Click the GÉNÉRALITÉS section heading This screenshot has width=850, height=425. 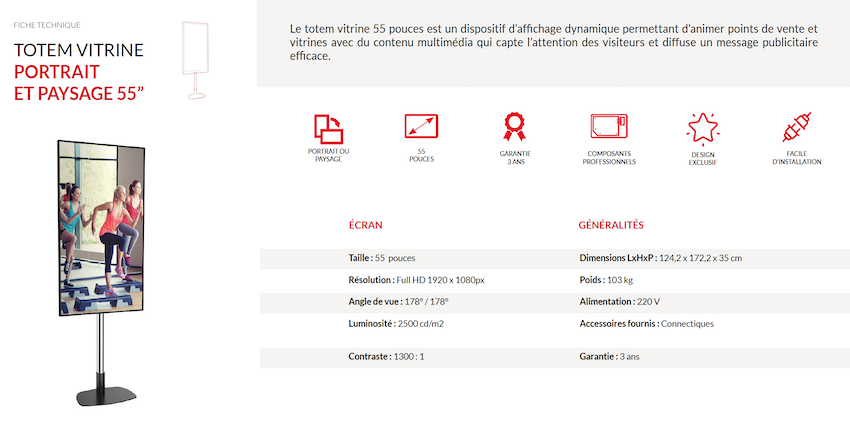(611, 225)
